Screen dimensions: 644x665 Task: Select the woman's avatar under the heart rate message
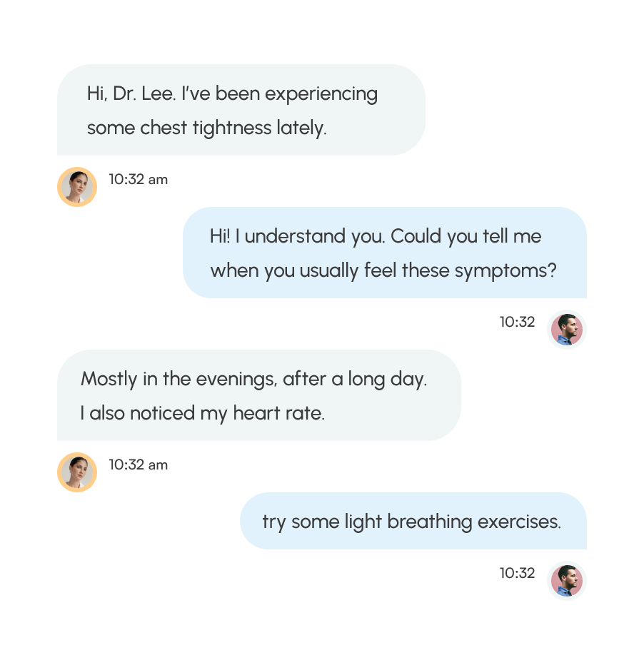[x=77, y=472]
